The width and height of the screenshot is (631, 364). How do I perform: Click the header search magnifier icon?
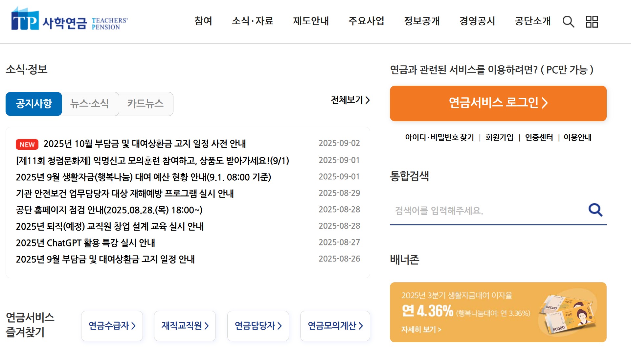(568, 22)
